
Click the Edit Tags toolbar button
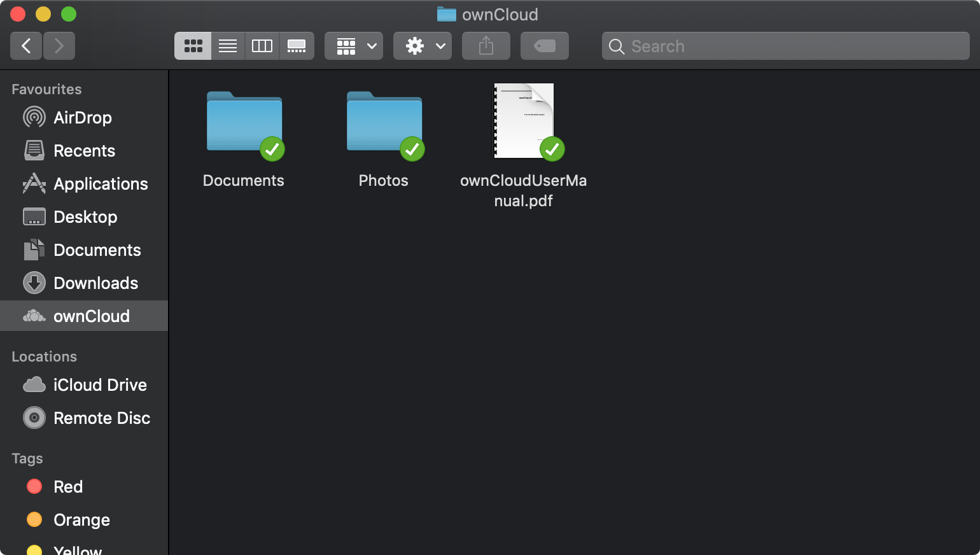coord(545,46)
